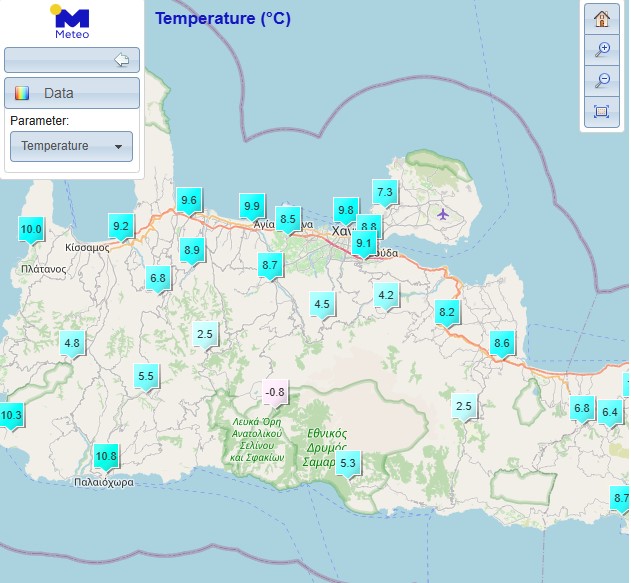Click the 7.3 temperature station marker
The height and width of the screenshot is (583, 631).
pos(385,192)
